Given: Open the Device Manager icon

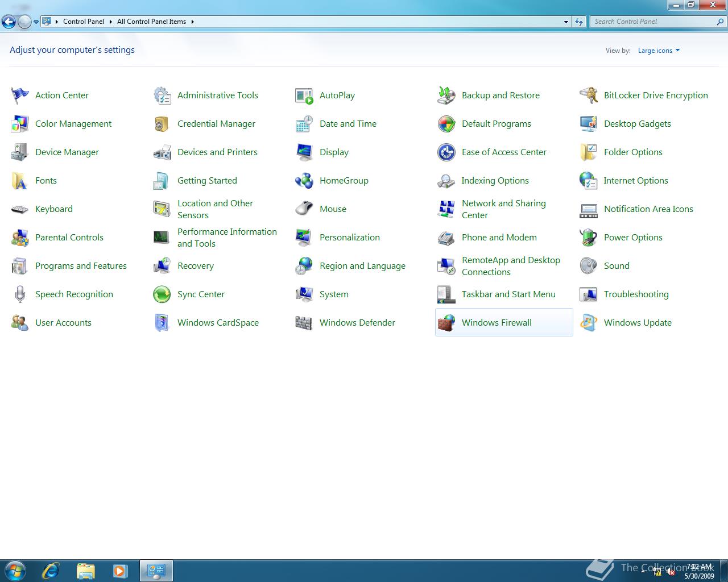Looking at the screenshot, I should [20, 152].
